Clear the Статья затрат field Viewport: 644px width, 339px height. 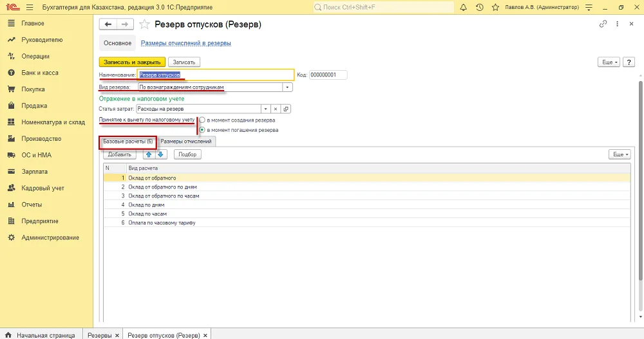click(276, 109)
